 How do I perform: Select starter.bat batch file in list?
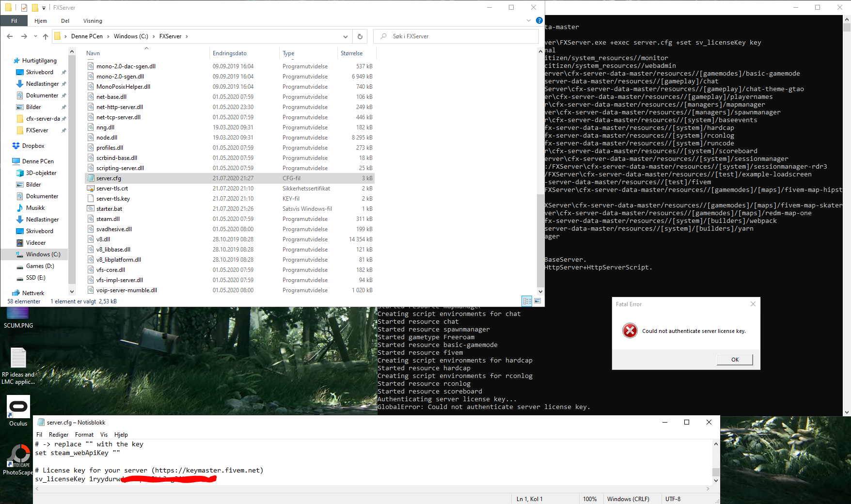point(109,209)
